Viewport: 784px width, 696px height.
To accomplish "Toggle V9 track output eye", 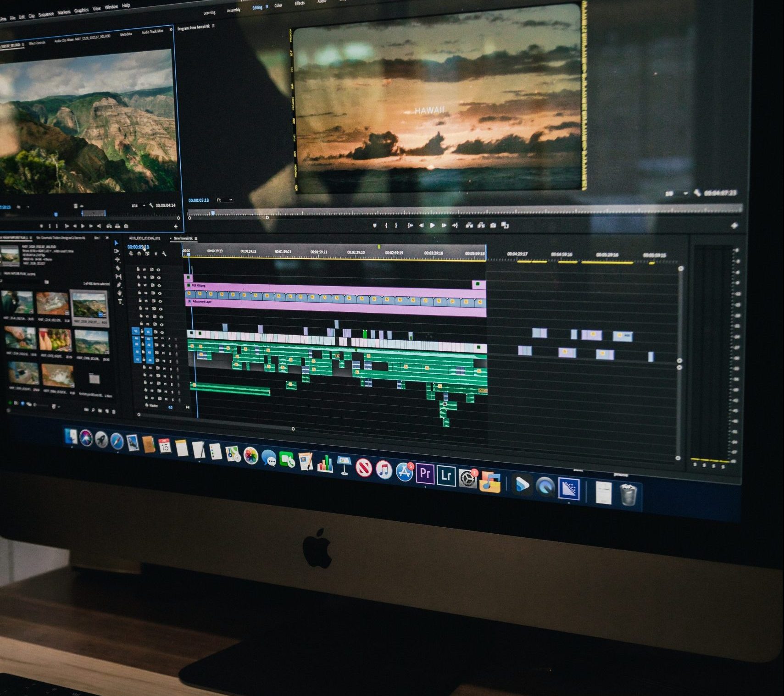I will coord(158,270).
